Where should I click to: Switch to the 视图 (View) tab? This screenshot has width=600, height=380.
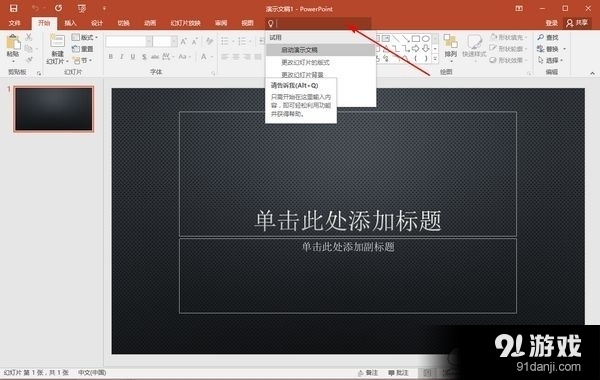pyautogui.click(x=247, y=23)
